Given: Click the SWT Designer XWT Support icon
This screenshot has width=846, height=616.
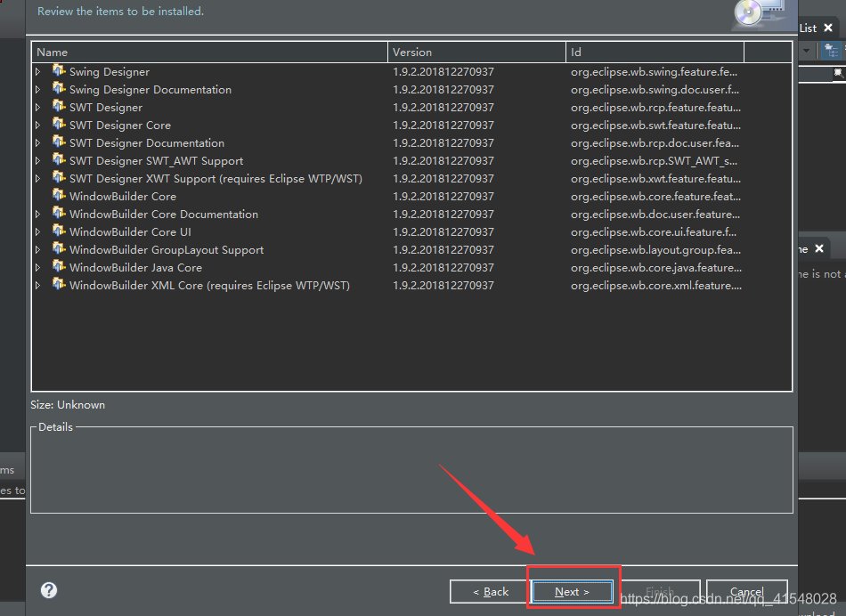Looking at the screenshot, I should (x=59, y=177).
